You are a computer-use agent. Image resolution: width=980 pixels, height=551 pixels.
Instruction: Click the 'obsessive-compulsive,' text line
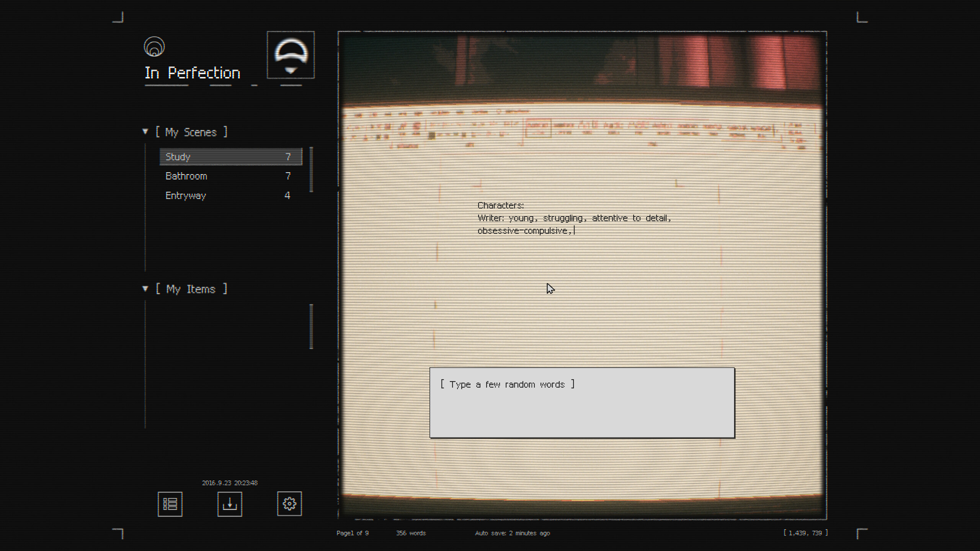[524, 231]
